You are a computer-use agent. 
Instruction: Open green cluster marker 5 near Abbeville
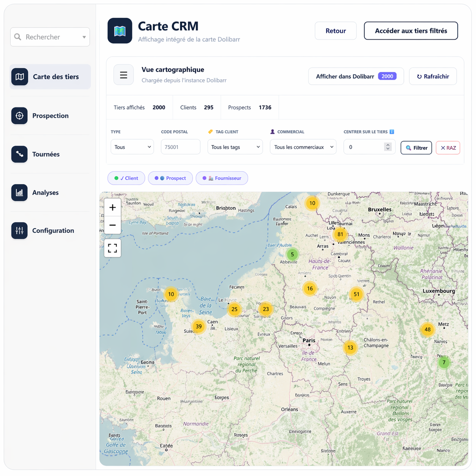pos(292,255)
